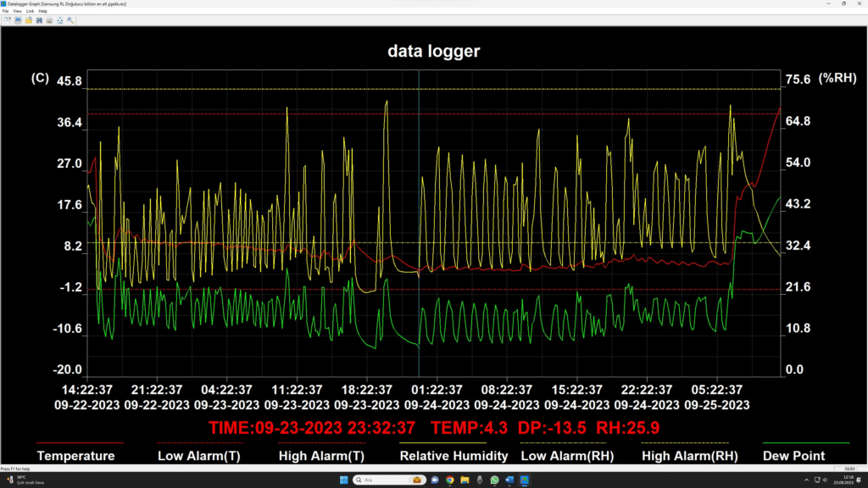Click 'Press F1 for help' status bar text
Viewport: 868px width, 488px height.
coord(15,469)
